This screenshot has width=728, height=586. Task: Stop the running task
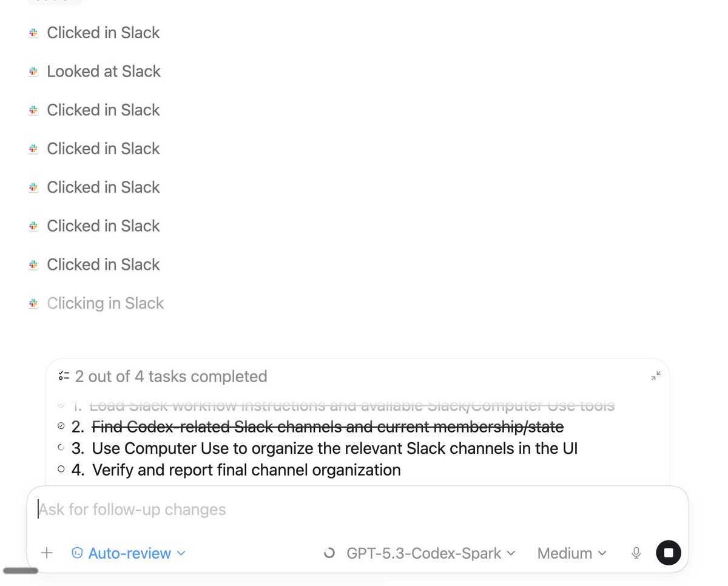[669, 553]
